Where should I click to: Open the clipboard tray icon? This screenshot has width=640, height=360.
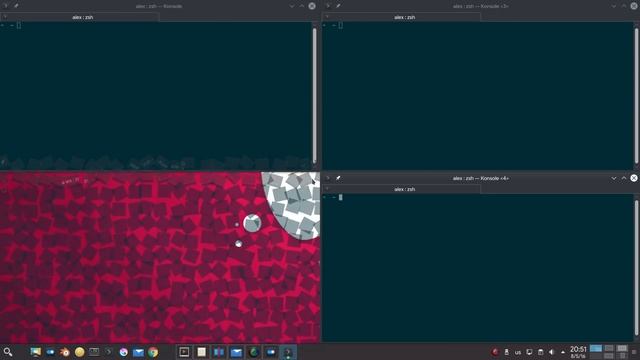click(x=540, y=352)
